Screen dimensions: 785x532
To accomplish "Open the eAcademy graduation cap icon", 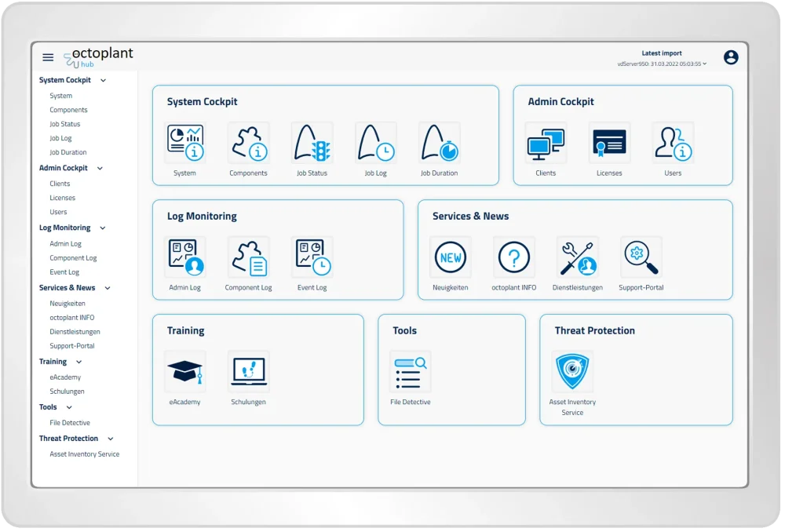I will click(185, 372).
